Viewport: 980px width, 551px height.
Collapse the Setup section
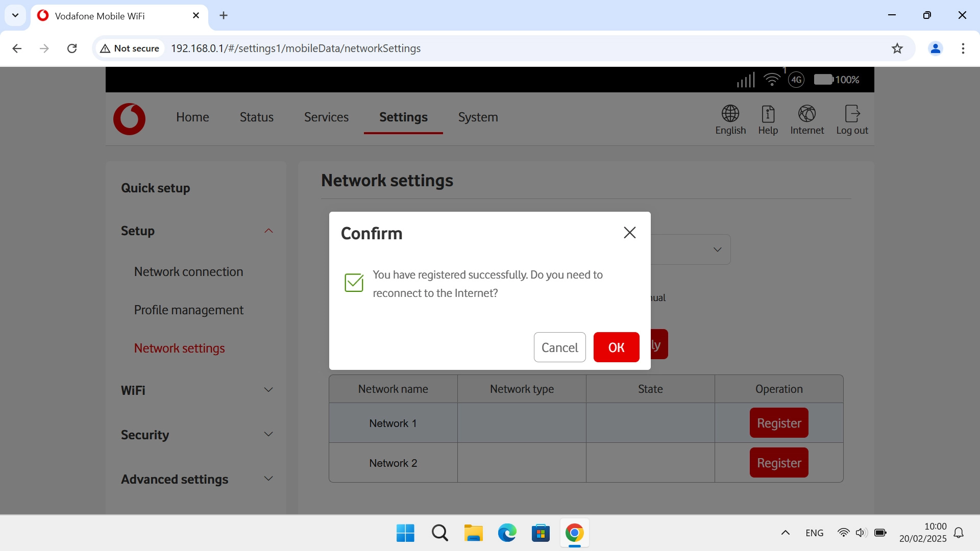(x=268, y=231)
